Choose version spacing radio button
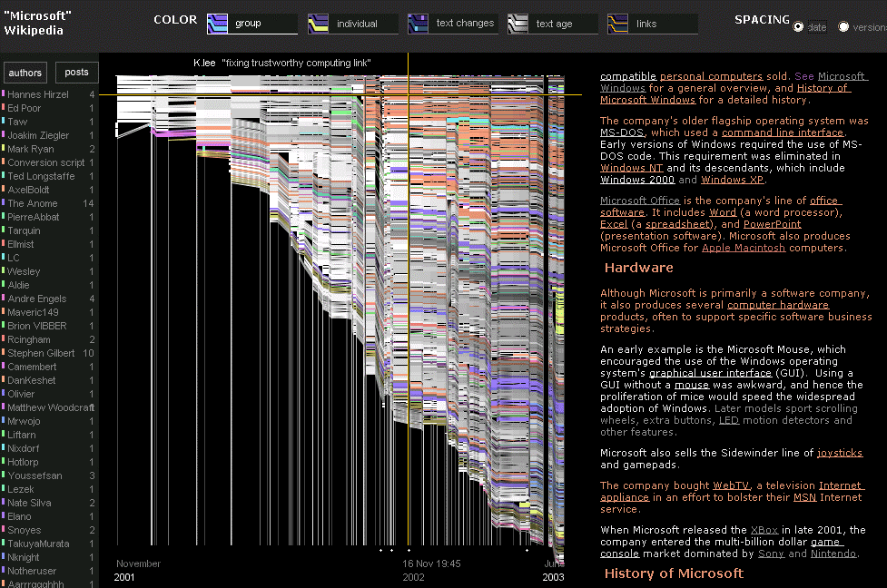887x588 pixels. coord(843,26)
